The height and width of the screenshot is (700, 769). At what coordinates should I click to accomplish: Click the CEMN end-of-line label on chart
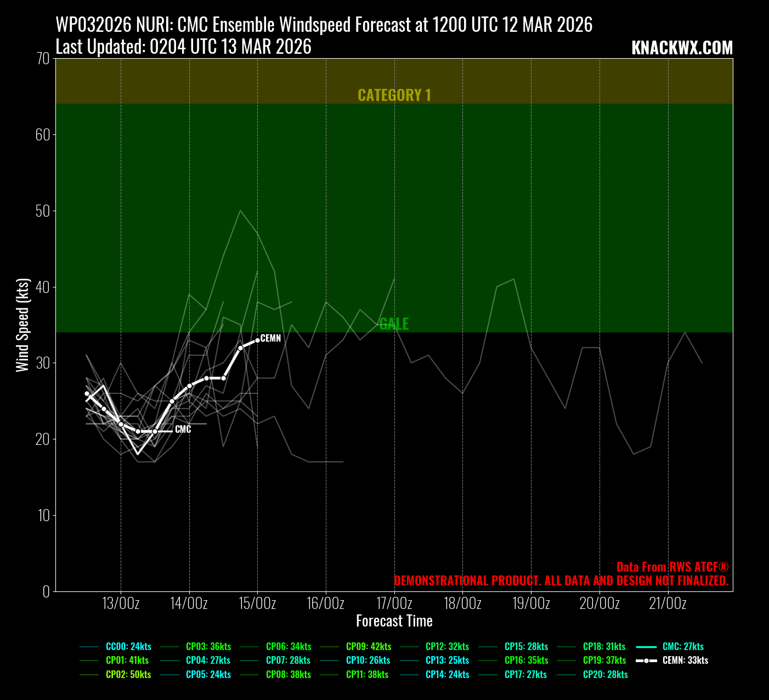pyautogui.click(x=270, y=338)
